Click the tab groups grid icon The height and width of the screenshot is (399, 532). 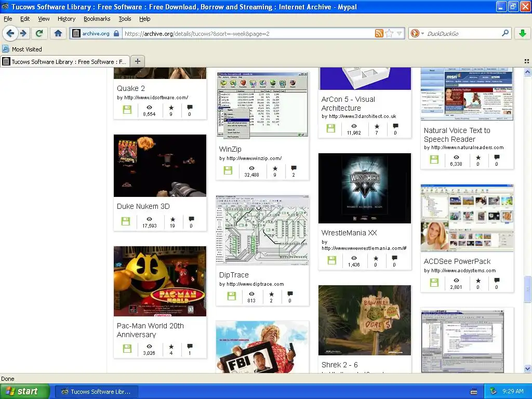(527, 61)
